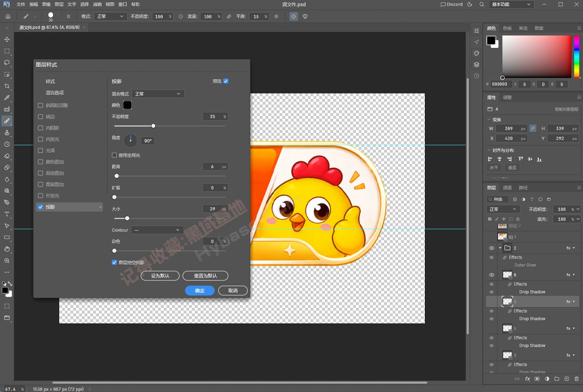Toggle symmetry butterfly icon in options bar

[305, 16]
